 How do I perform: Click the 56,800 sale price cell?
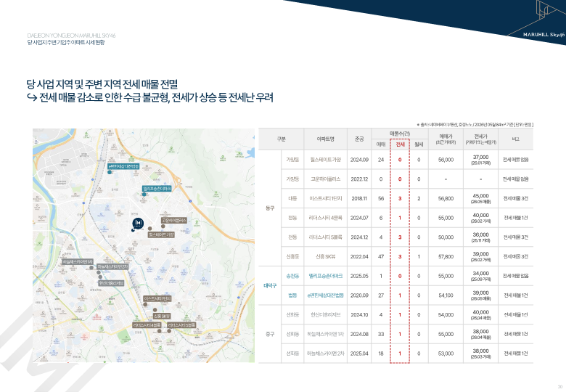click(446, 198)
